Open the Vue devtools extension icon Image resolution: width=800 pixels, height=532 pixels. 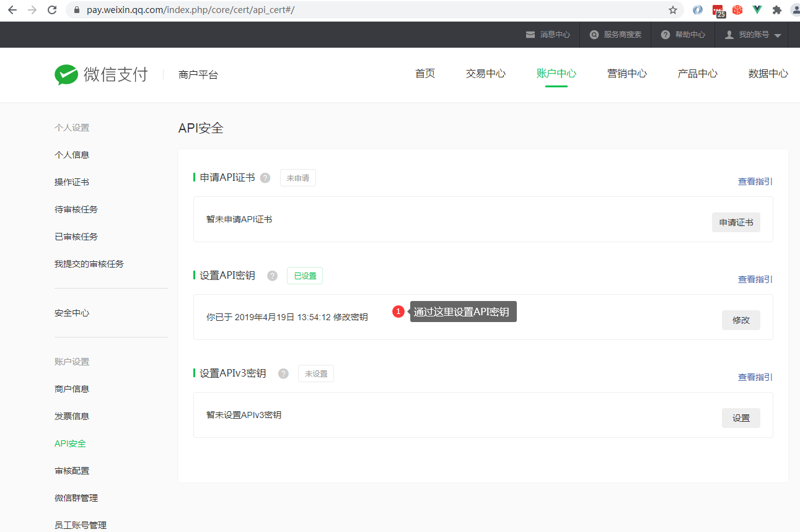[x=757, y=10]
